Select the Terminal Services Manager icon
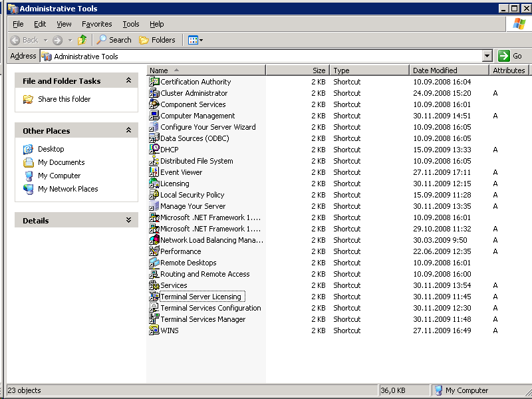Image resolution: width=532 pixels, height=399 pixels. (x=154, y=319)
